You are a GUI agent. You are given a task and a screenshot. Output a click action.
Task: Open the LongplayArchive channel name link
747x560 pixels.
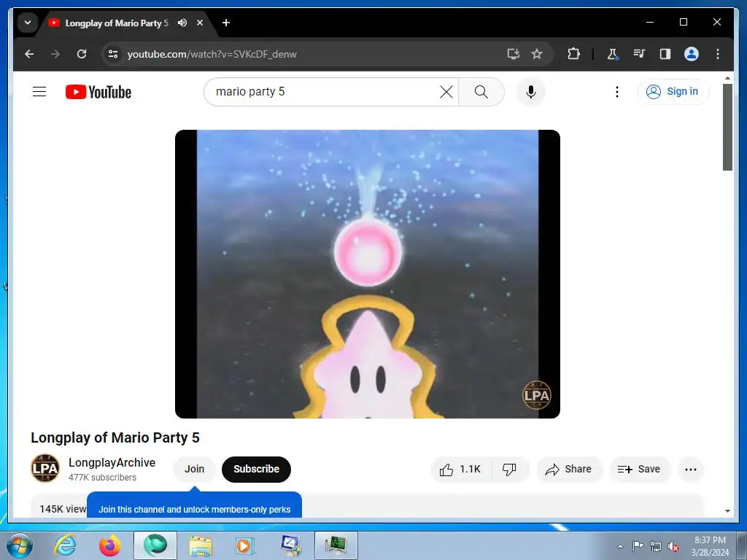pyautogui.click(x=112, y=462)
